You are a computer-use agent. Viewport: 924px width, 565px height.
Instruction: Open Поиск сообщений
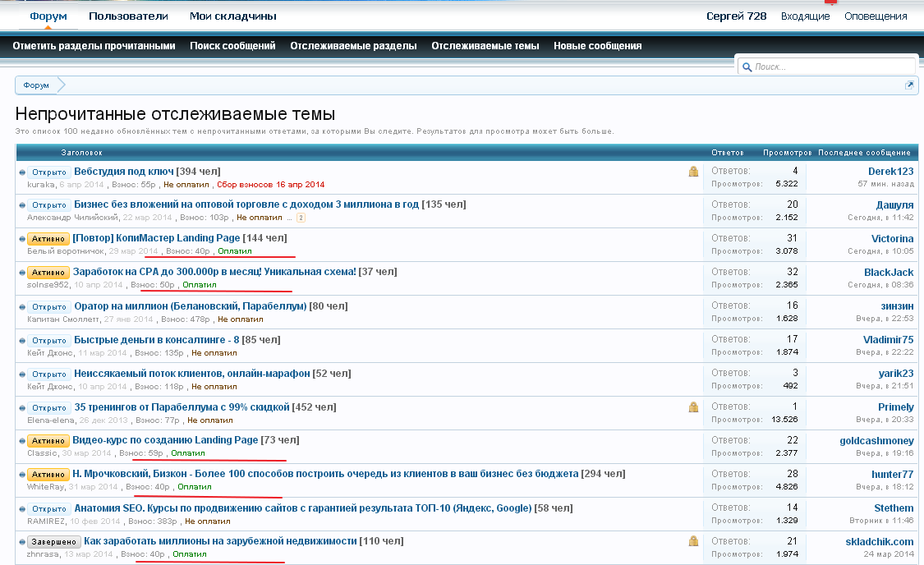(232, 46)
